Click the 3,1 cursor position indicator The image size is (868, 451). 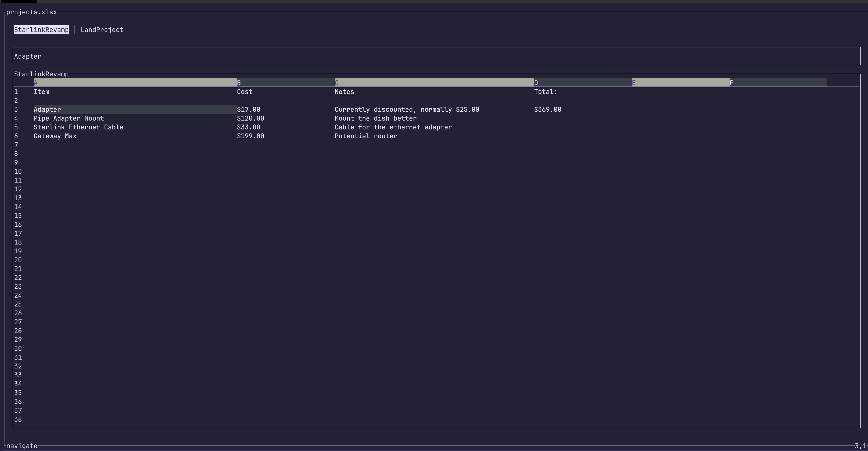(x=860, y=446)
